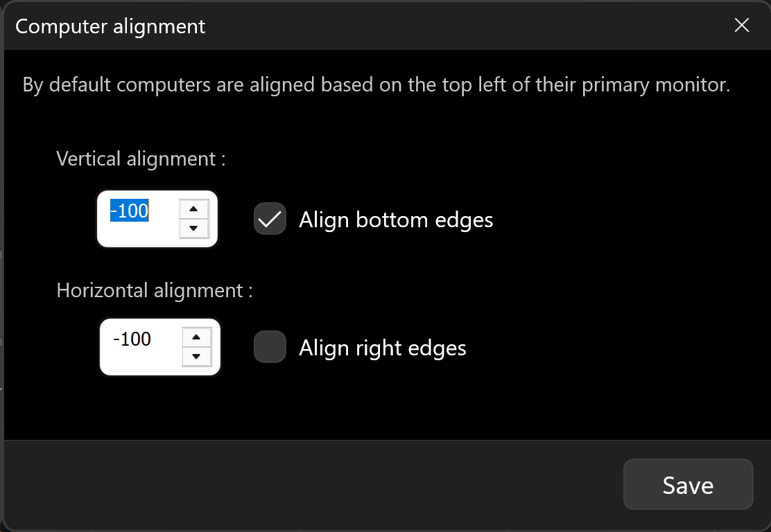The width and height of the screenshot is (771, 532).
Task: Enable the Align right edges checkbox
Action: (270, 347)
